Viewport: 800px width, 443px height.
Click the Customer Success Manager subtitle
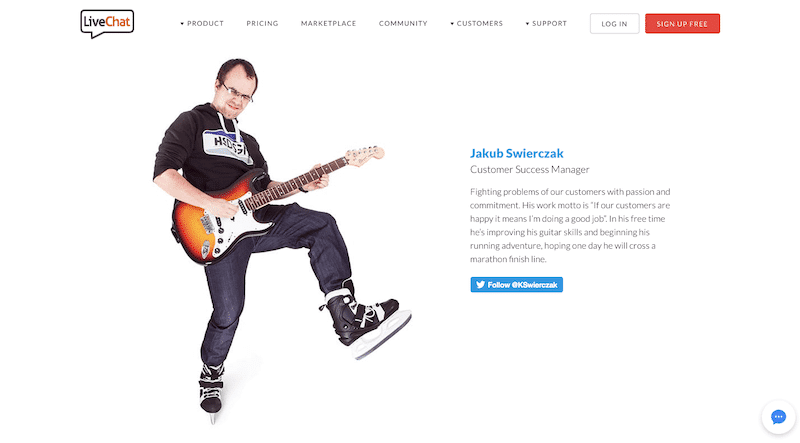pos(530,169)
